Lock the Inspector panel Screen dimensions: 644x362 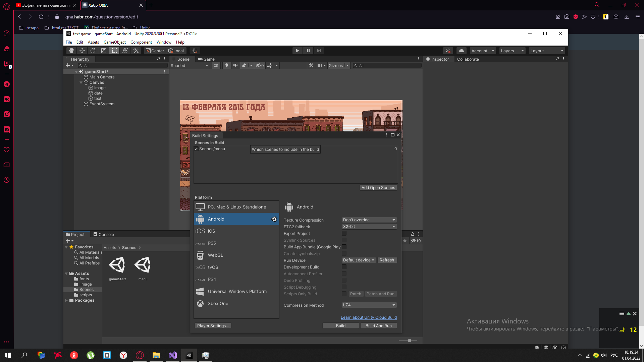pos(558,59)
